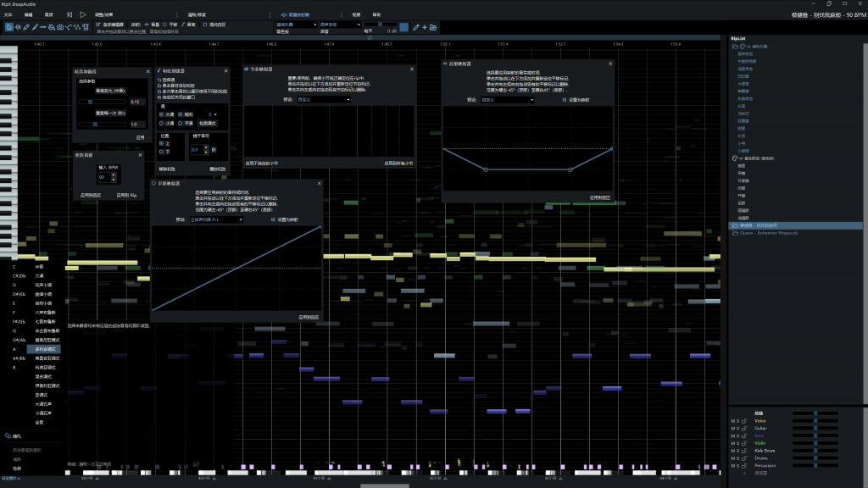The height and width of the screenshot is (488, 868).
Task: Click the open folder icon in toolbar
Action: (433, 27)
